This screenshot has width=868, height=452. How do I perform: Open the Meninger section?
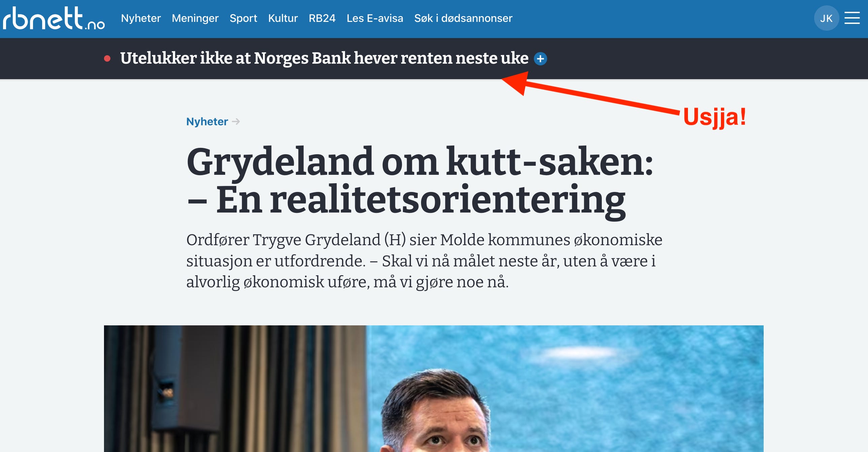click(x=195, y=18)
